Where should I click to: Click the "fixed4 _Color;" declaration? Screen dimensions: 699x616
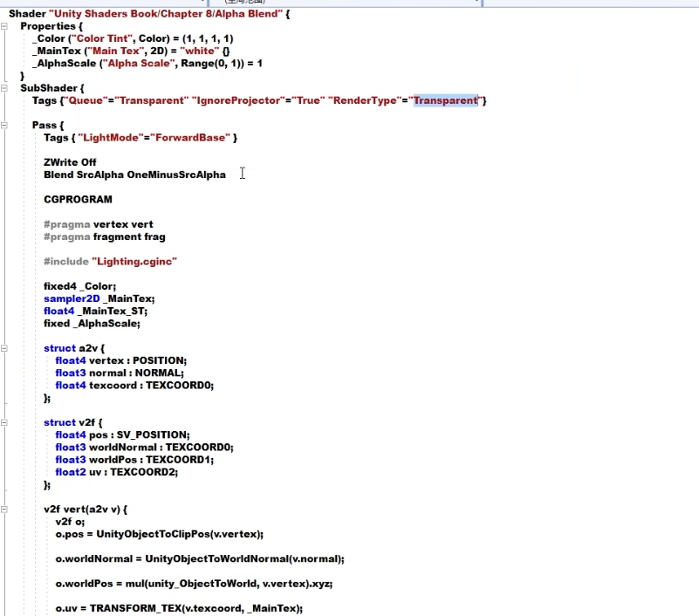point(79,286)
